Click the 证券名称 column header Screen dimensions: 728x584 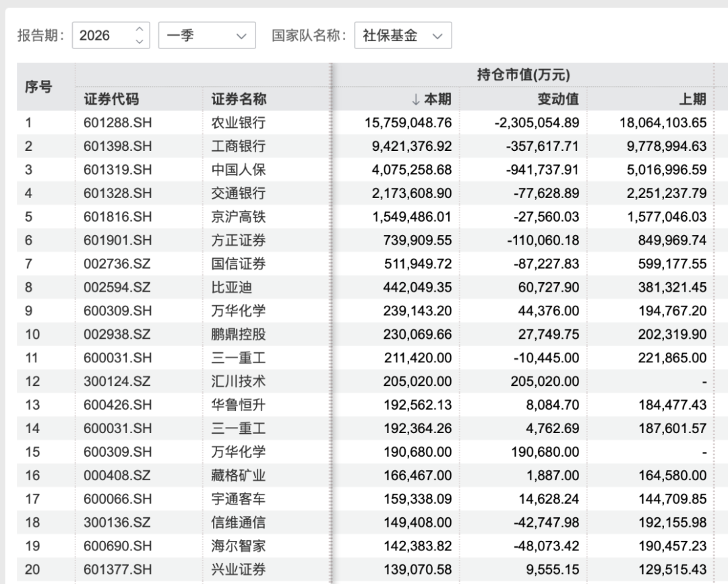[x=239, y=99]
